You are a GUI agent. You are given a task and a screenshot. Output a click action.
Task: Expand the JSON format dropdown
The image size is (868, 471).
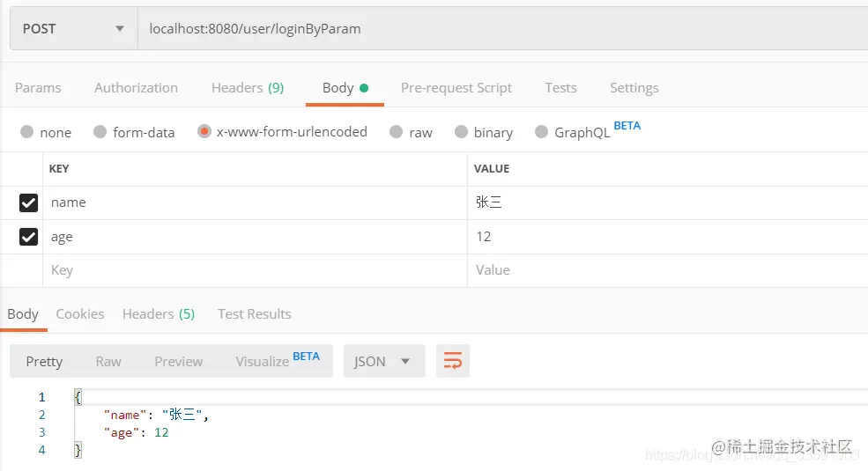(383, 361)
